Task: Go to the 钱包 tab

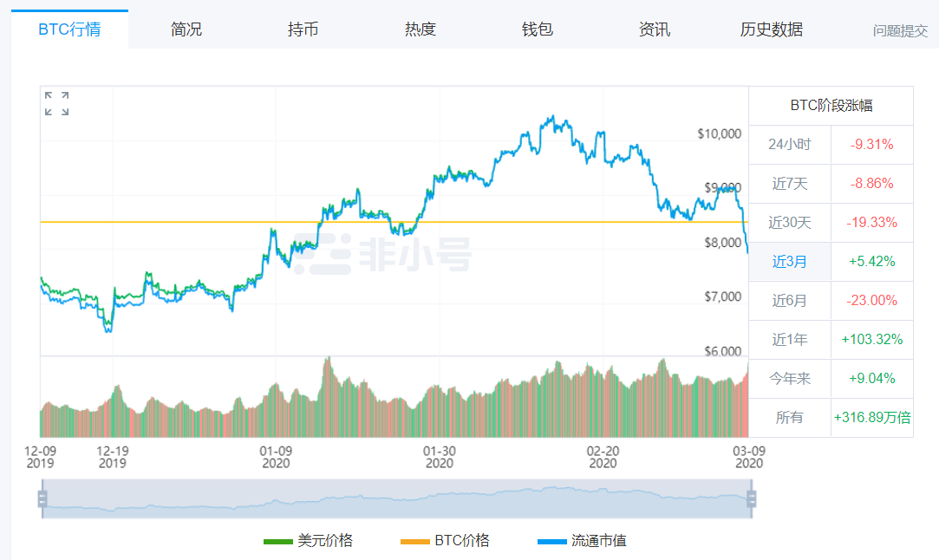Action: 538,29
